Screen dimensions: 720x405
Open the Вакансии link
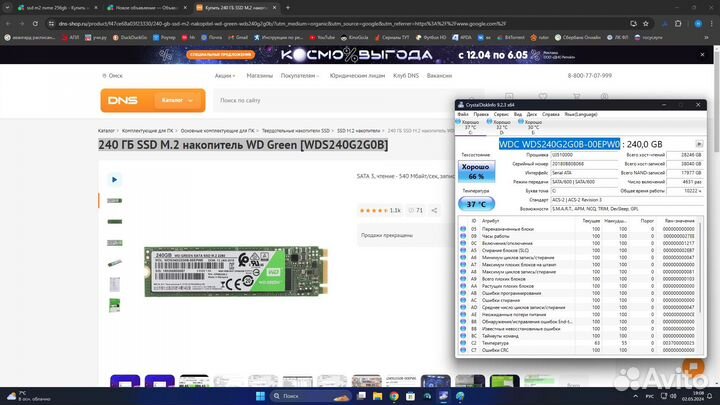tap(439, 76)
